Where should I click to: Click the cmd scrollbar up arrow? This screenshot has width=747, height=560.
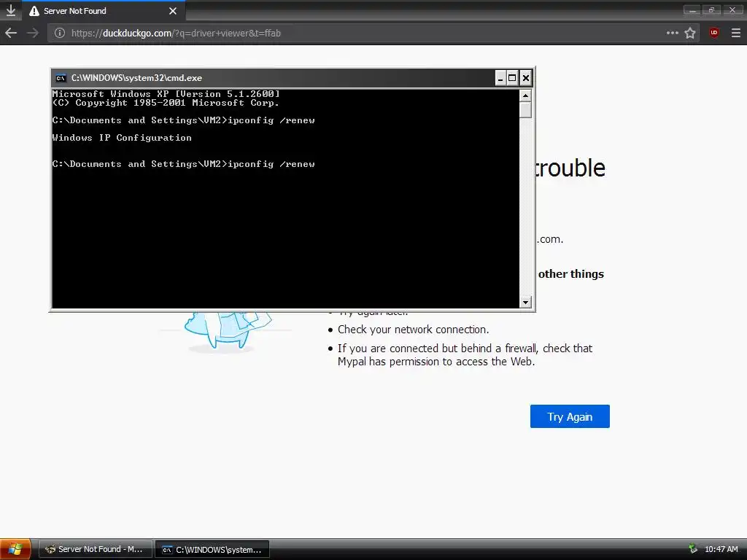click(525, 96)
